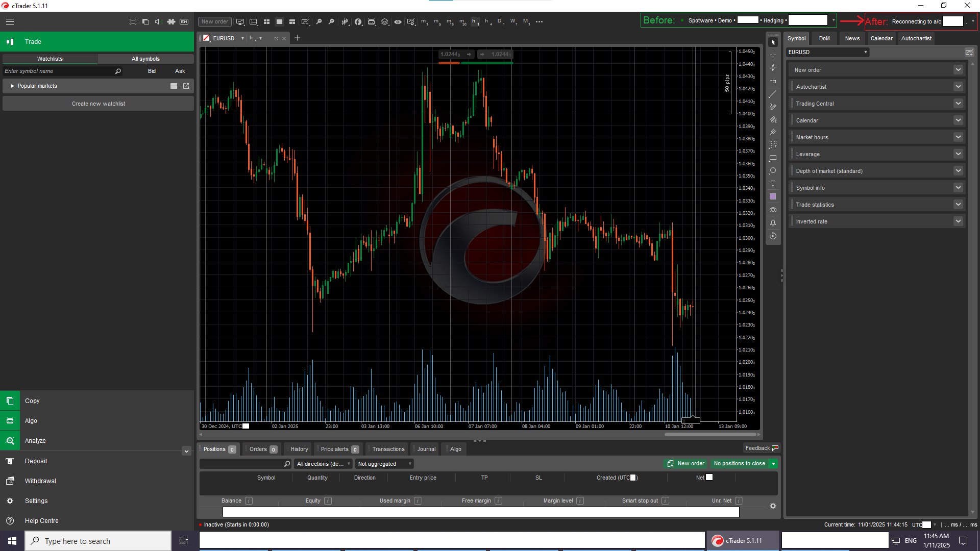Open the Feedback link
The width and height of the screenshot is (980, 551).
[762, 448]
